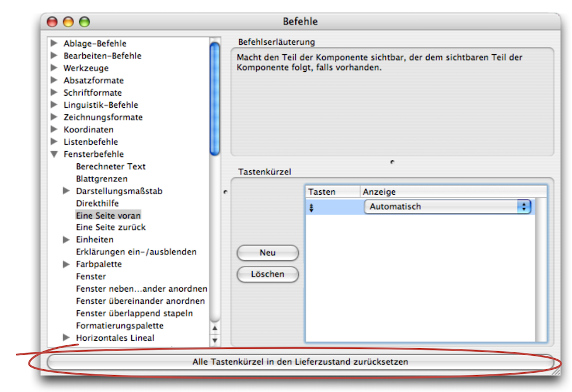Reset all shortcuts via Lieferzustand button
The height and width of the screenshot is (392, 572).
pos(300,362)
